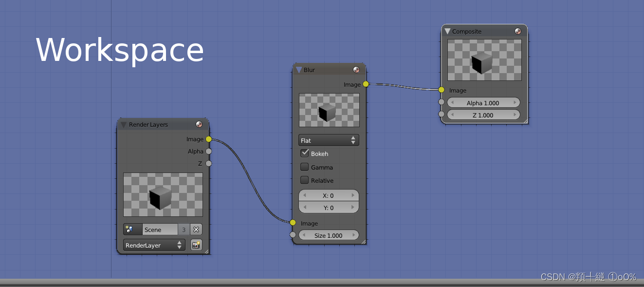Click the Blur Image input socket
Viewport: 644px width, 287px height.
tap(293, 223)
